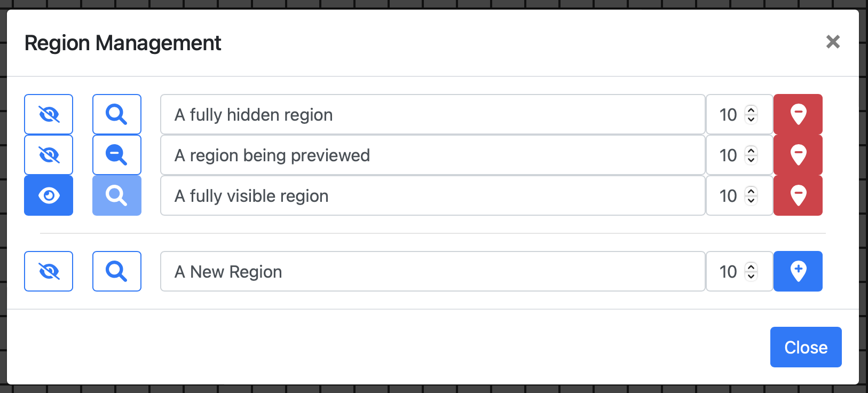Select the 'A fully visible region' text box

tap(432, 195)
